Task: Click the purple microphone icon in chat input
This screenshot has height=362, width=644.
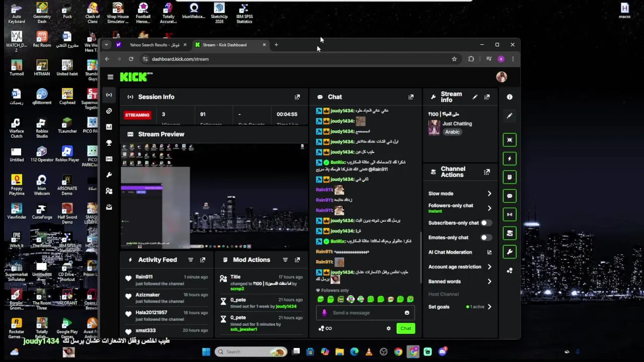Action: [324, 313]
